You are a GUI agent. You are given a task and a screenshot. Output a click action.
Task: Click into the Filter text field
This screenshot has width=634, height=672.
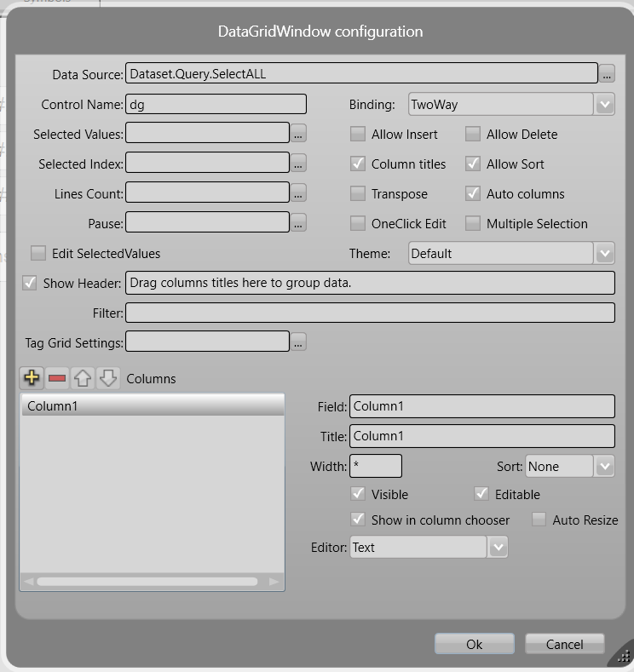(x=370, y=313)
